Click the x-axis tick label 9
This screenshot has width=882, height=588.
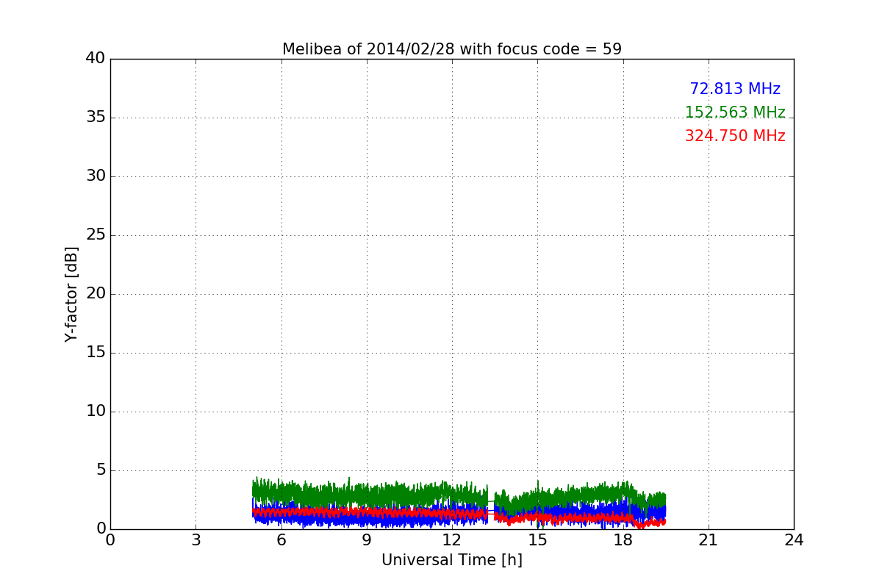367,540
